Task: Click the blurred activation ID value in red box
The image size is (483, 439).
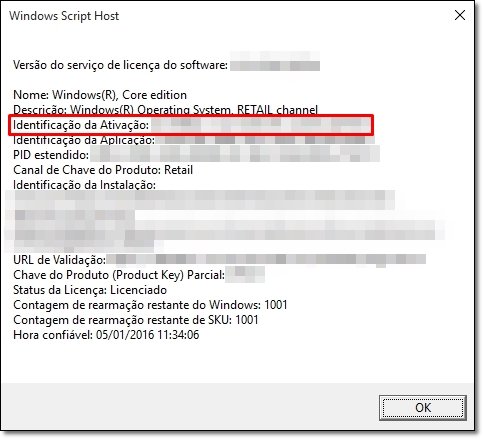Action: [261, 125]
